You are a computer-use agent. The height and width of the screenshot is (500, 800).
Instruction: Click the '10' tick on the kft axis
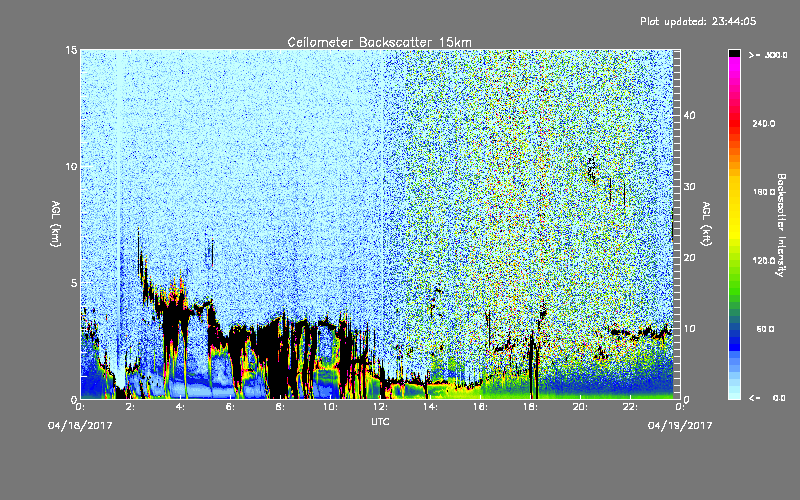(x=689, y=329)
